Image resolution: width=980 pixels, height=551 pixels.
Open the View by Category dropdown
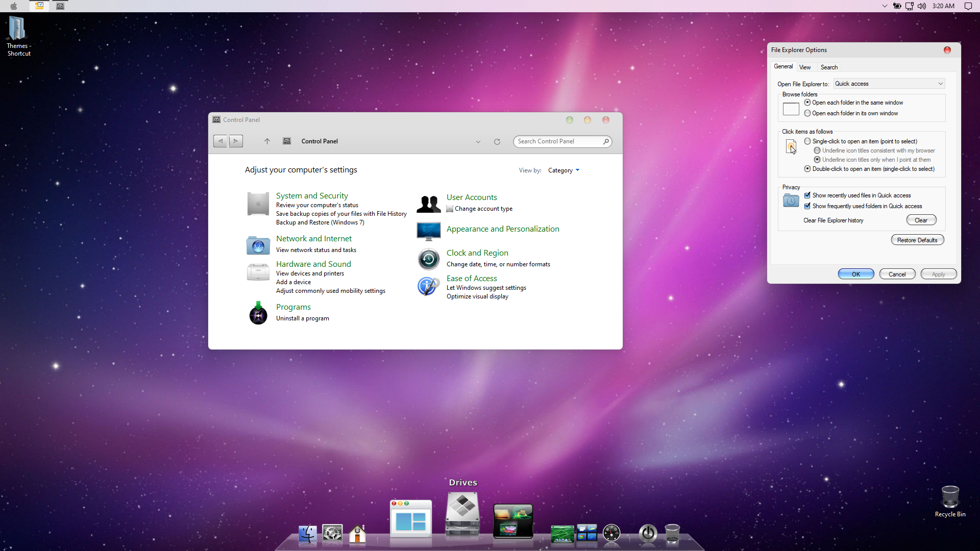coord(563,170)
